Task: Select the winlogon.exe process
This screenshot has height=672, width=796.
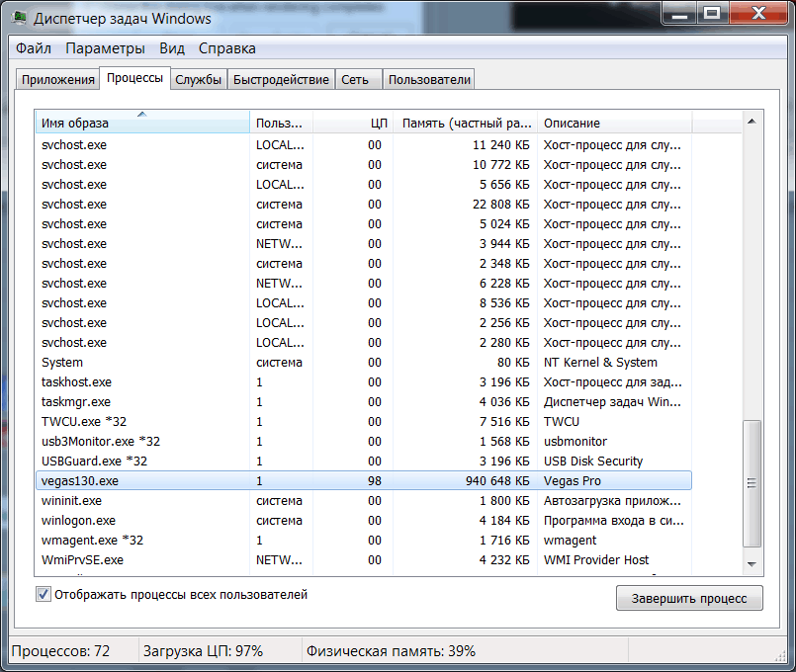Action: [x=364, y=521]
